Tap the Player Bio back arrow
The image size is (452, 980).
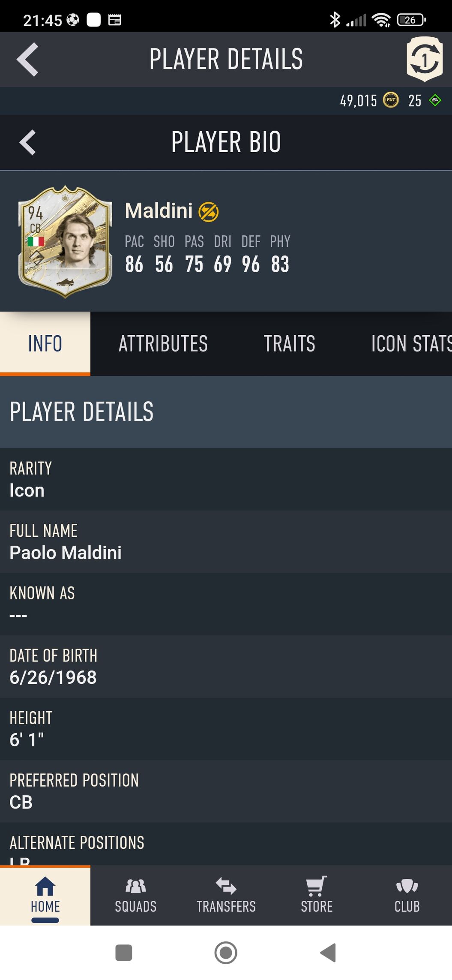pos(27,142)
